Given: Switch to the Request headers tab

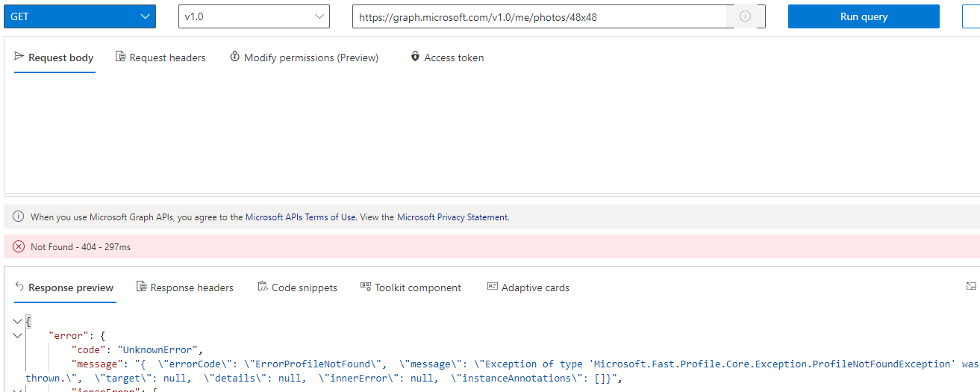Looking at the screenshot, I should [160, 57].
